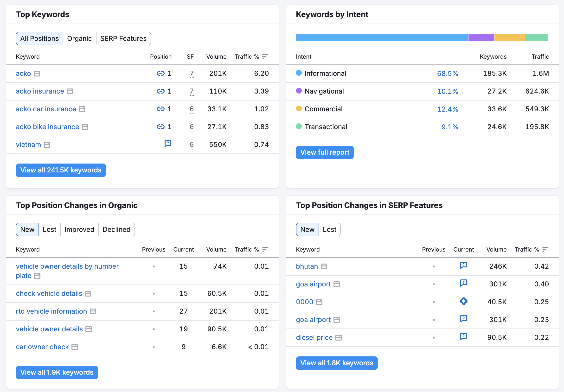Open Informational 68.5% link
The width and height of the screenshot is (564, 392).
point(448,74)
